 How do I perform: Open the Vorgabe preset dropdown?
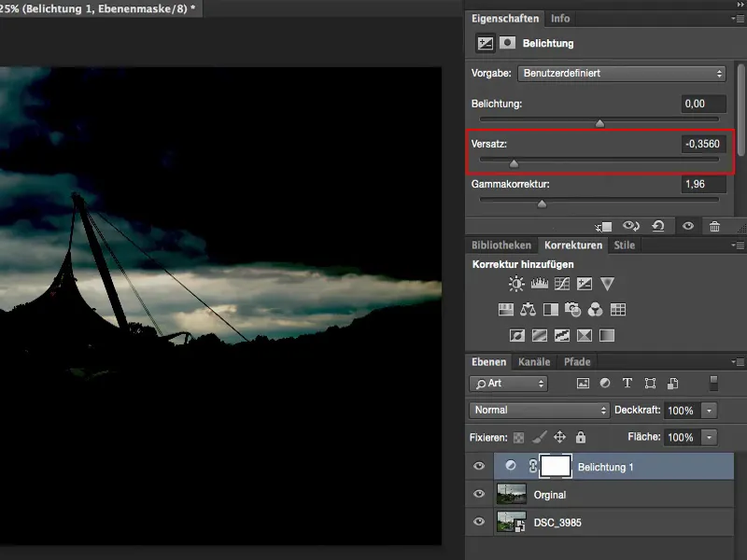(x=621, y=74)
